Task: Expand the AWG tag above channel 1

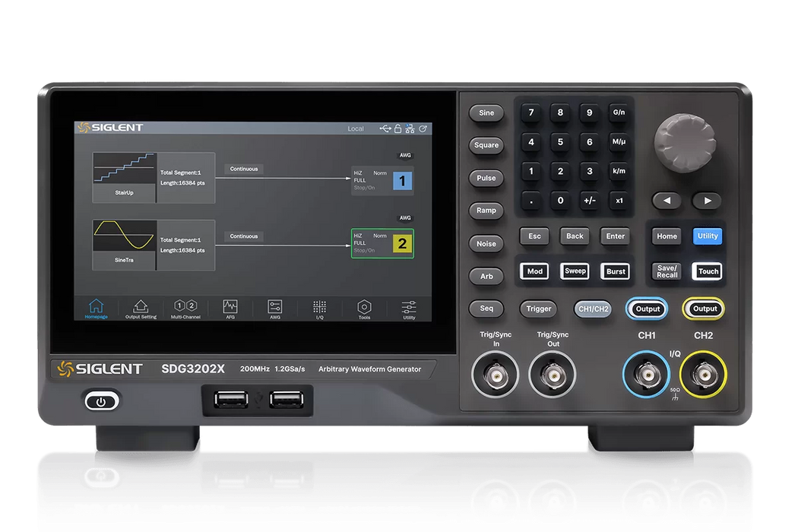Action: pyautogui.click(x=404, y=155)
